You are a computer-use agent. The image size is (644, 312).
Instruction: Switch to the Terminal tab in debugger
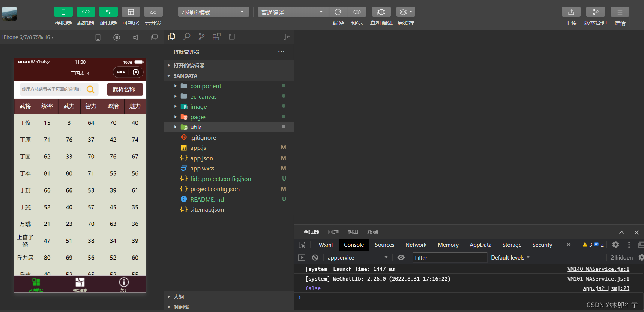[x=372, y=232]
